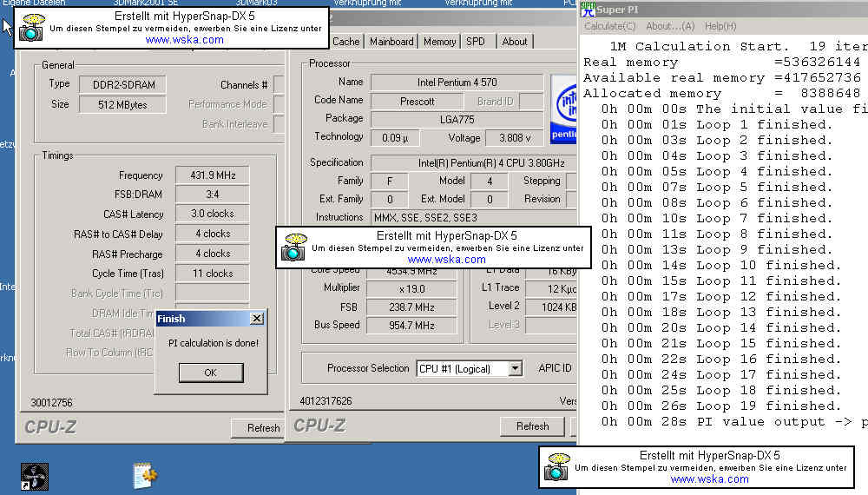
Task: Click the Loop 1 finished line
Action: click(717, 124)
